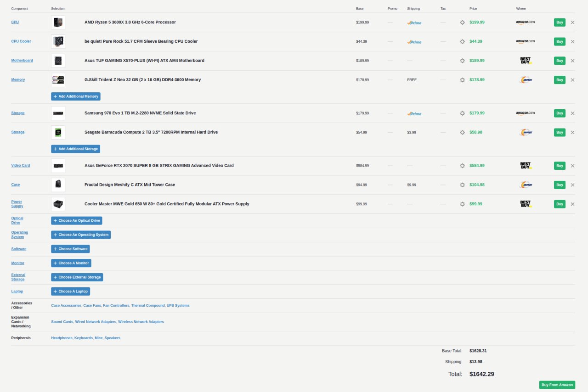The image size is (588, 392).
Task: Choose Software
Action: (x=70, y=249)
